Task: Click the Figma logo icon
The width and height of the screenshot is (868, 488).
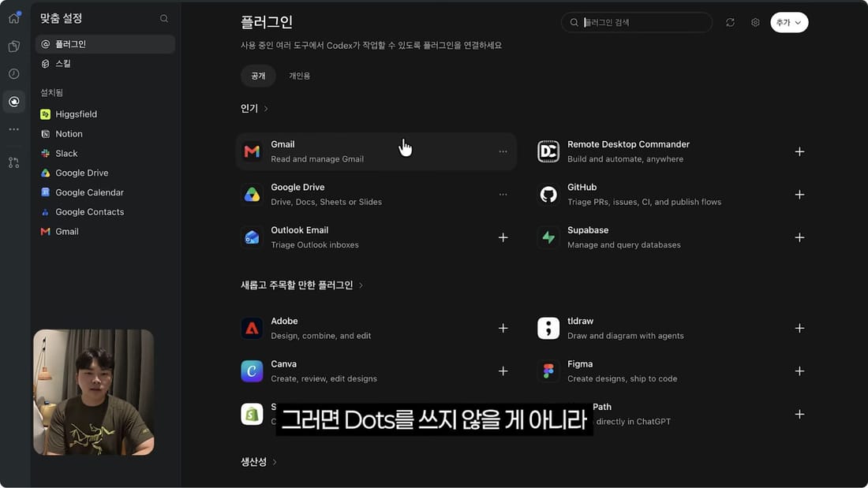Action: coord(548,371)
